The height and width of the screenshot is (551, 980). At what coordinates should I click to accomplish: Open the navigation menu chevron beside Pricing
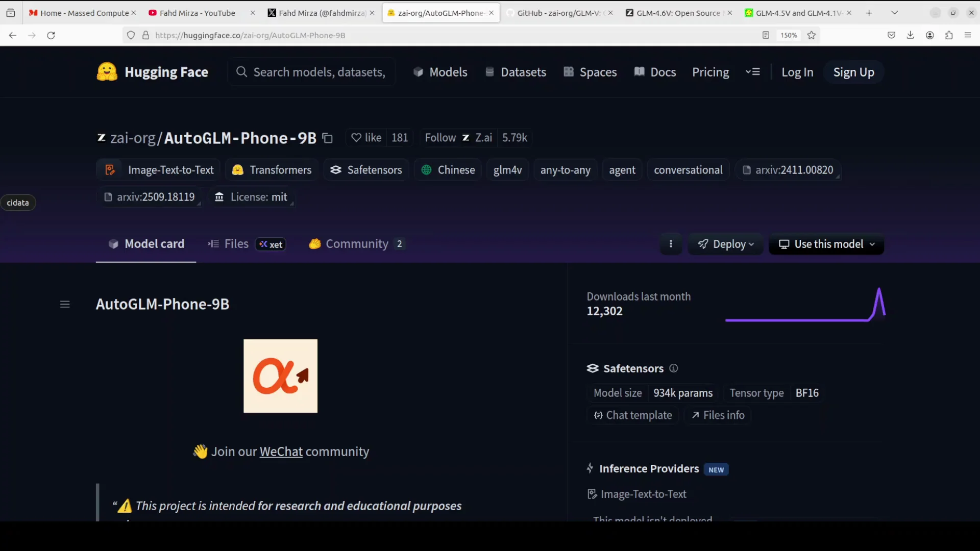753,72
